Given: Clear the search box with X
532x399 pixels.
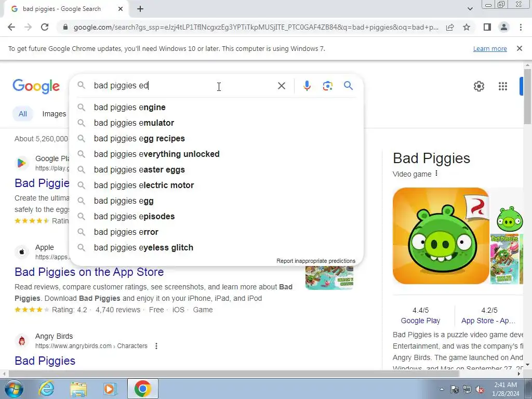Looking at the screenshot, I should point(281,86).
